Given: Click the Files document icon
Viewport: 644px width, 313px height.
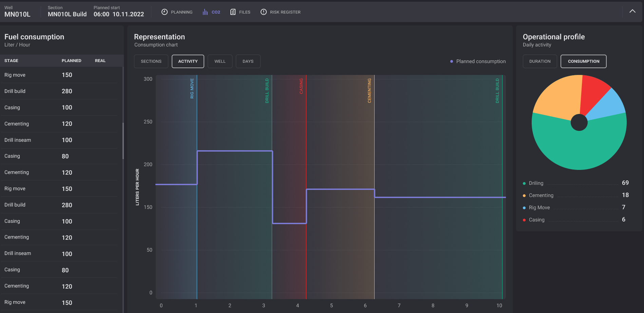Looking at the screenshot, I should (233, 12).
